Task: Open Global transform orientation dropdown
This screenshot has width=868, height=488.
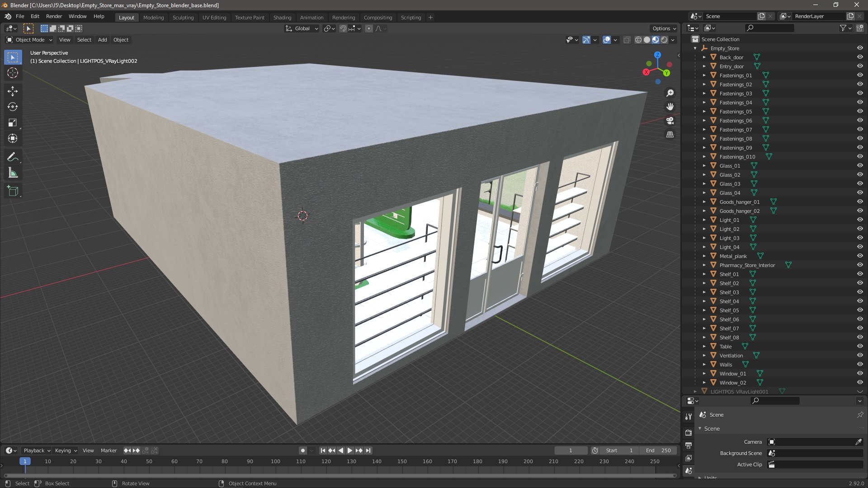Action: click(302, 28)
